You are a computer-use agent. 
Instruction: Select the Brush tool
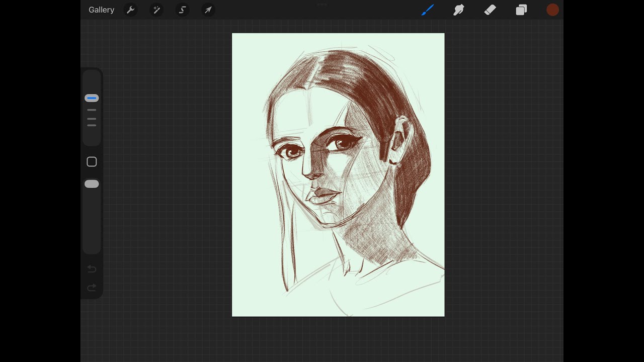tap(428, 10)
